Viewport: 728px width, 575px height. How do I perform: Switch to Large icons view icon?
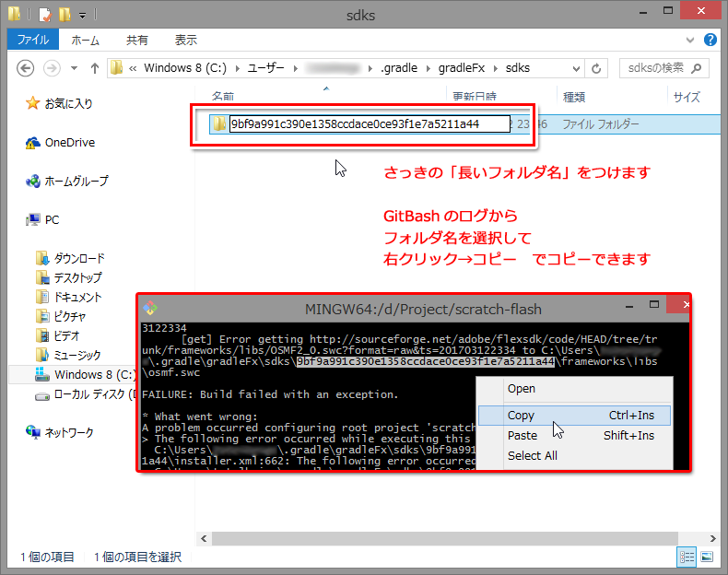707,557
